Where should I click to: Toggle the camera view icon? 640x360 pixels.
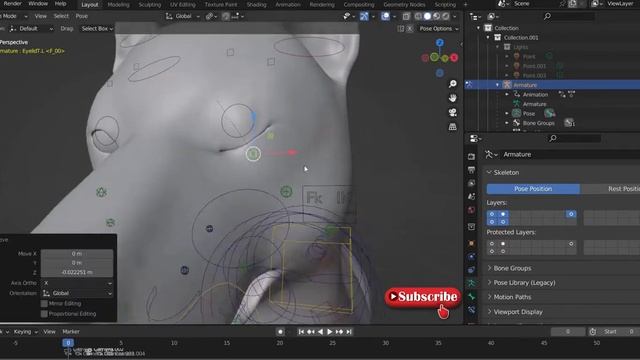(x=453, y=112)
